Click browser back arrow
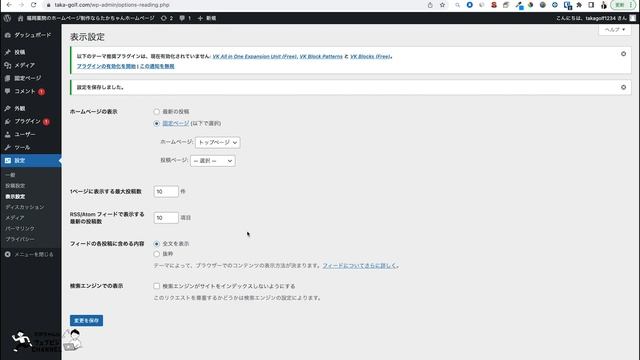Image resolution: width=640 pixels, height=360 pixels. tap(9, 5)
